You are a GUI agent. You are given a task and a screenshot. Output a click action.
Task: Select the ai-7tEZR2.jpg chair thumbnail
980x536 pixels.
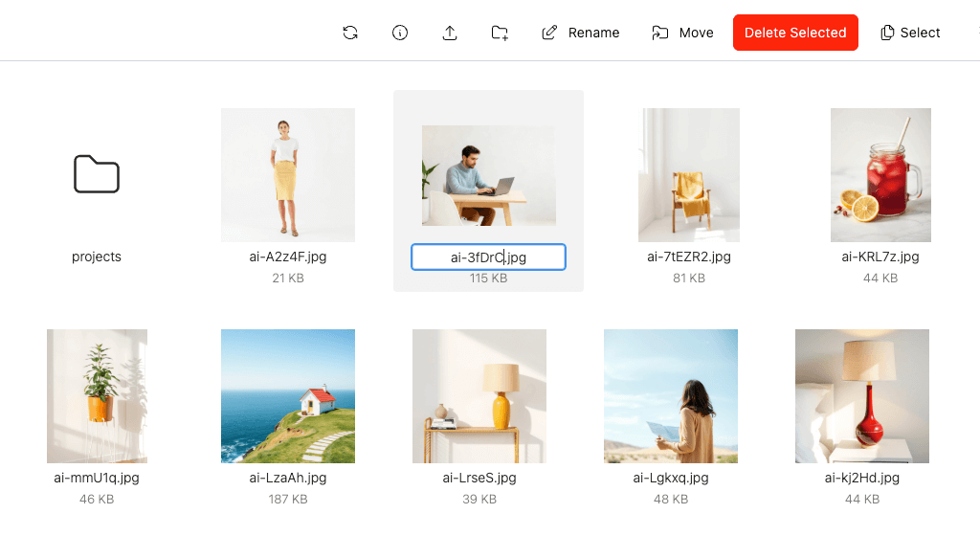coord(689,174)
